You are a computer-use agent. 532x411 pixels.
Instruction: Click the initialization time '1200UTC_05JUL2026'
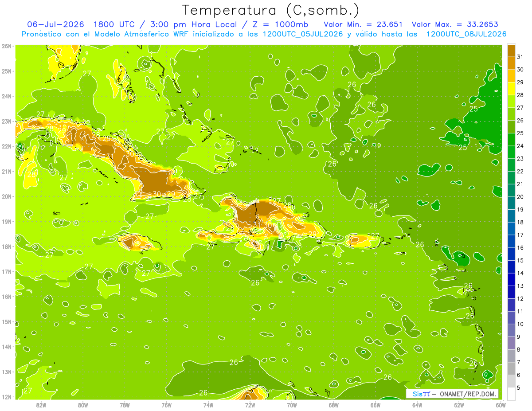coord(303,34)
